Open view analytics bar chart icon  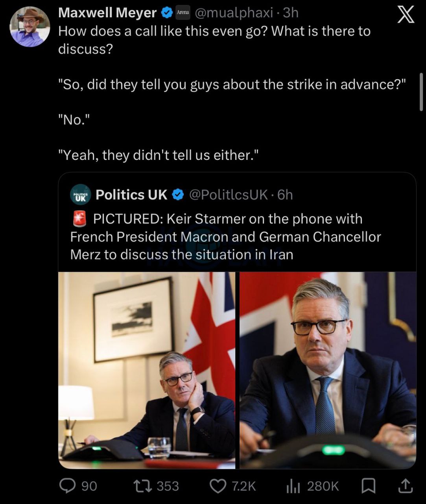point(293,486)
